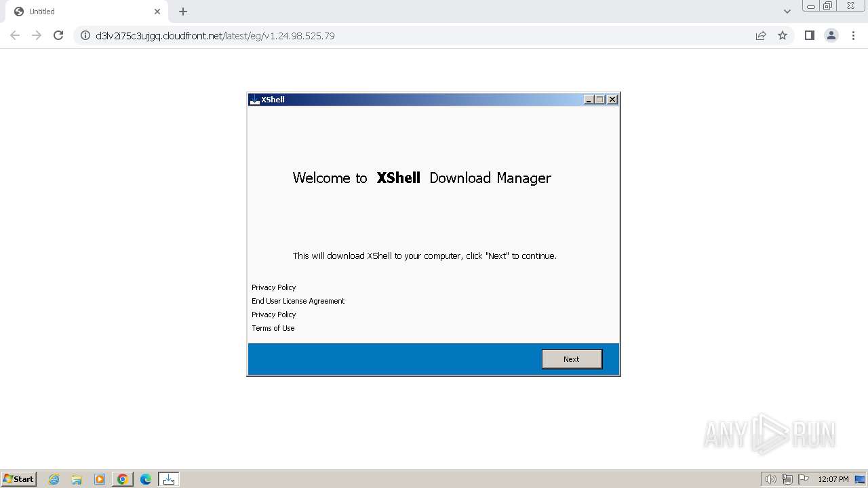Open Action Center flag in tray
This screenshot has width=868, height=488.
[x=804, y=479]
